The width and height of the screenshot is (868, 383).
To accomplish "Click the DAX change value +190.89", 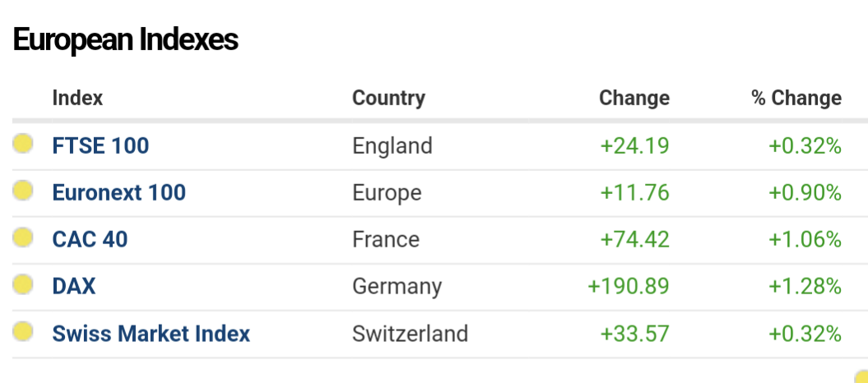I will click(x=628, y=287).
